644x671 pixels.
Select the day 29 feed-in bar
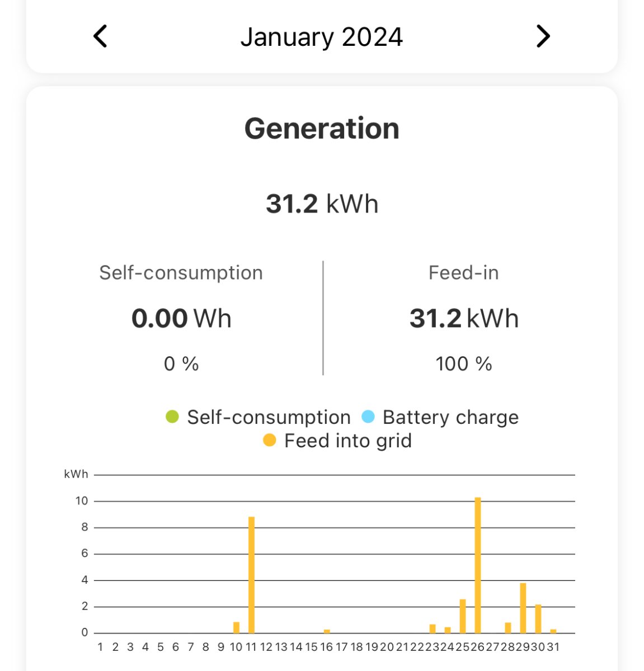pyautogui.click(x=523, y=608)
